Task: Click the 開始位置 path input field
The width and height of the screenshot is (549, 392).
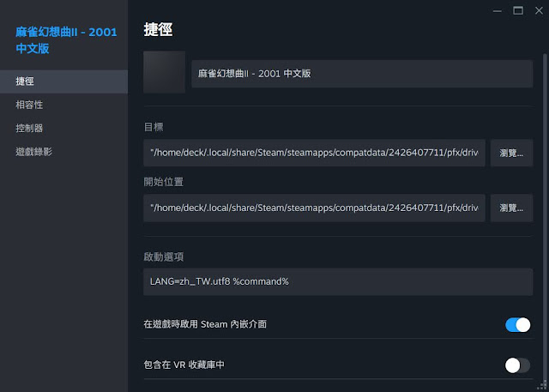Action: coord(314,208)
